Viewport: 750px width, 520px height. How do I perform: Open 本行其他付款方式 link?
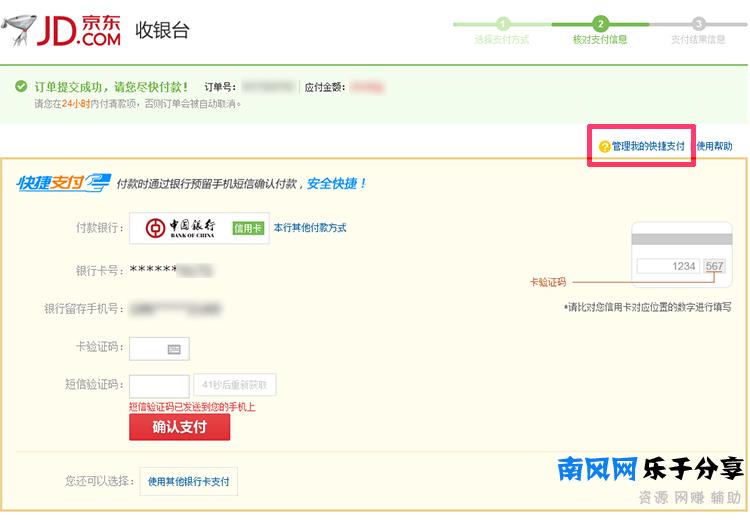coord(310,228)
